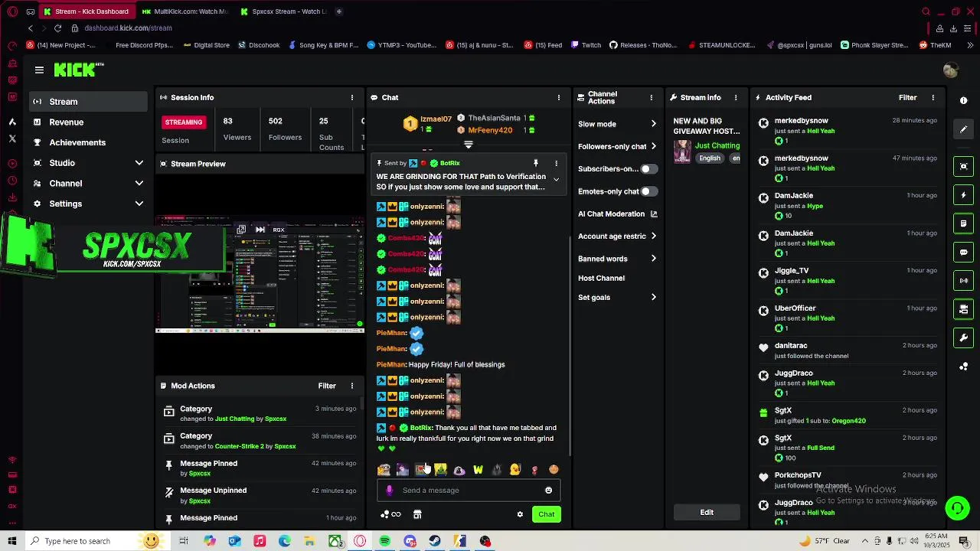Click the purple microphone icon in message box
The width and height of the screenshot is (980, 551).
(x=390, y=491)
